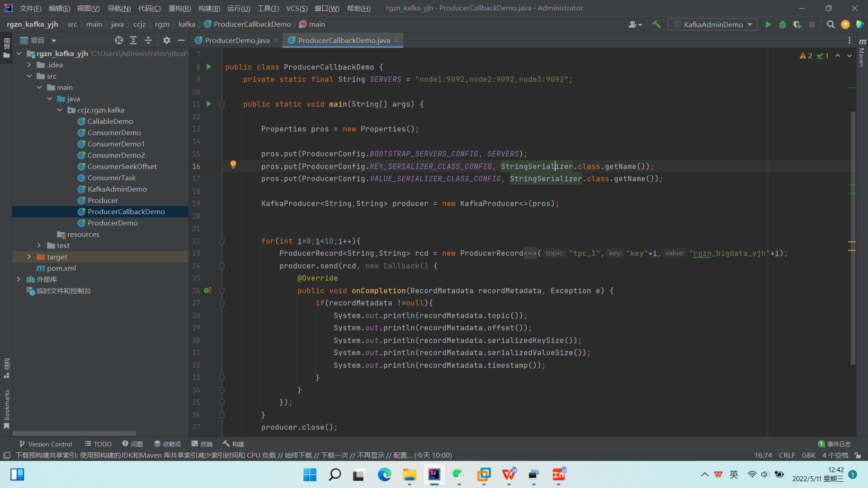Open the 构建 build tool window
The width and height of the screenshot is (868, 488).
tap(233, 444)
